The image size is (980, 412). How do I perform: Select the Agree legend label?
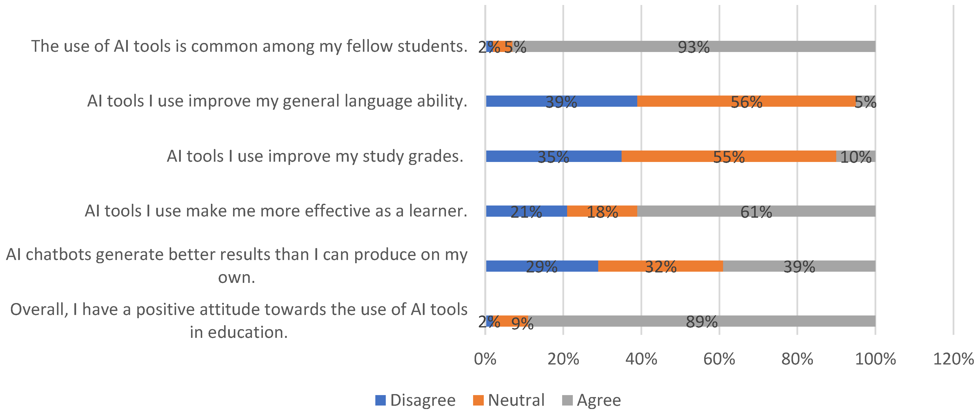coord(599,400)
